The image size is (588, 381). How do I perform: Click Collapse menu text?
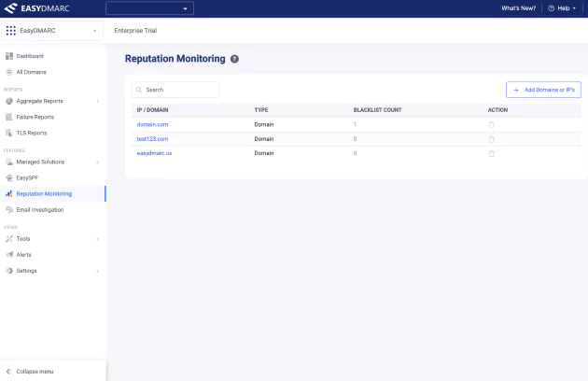pyautogui.click(x=35, y=372)
